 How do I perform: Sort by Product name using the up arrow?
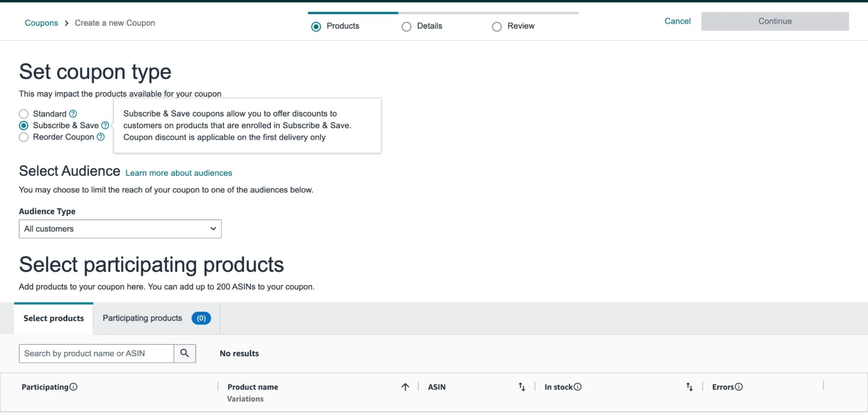coord(405,387)
